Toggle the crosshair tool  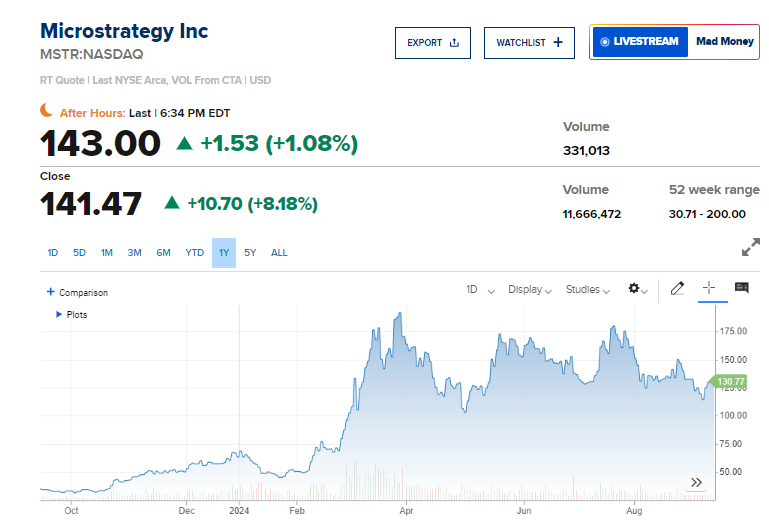(709, 288)
